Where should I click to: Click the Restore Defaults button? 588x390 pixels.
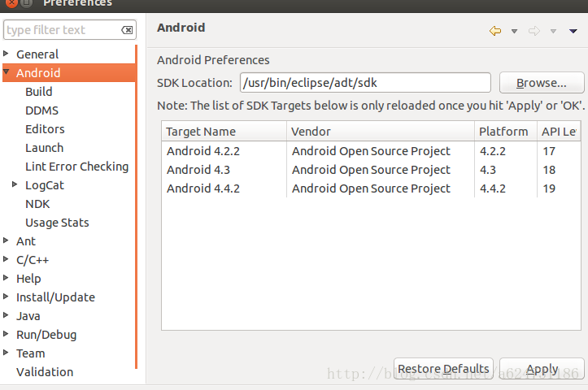(443, 369)
